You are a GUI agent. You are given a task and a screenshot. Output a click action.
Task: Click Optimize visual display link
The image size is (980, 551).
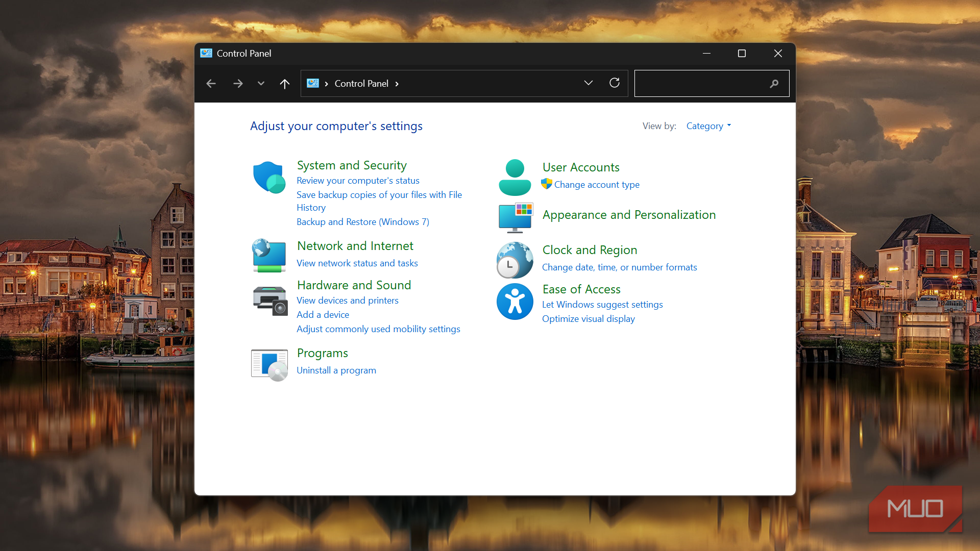pyautogui.click(x=589, y=319)
